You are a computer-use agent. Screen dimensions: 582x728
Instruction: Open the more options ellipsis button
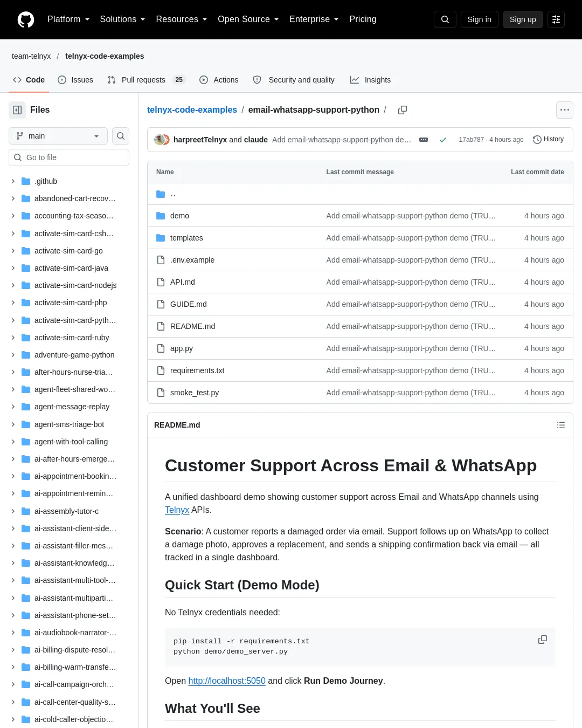point(565,110)
